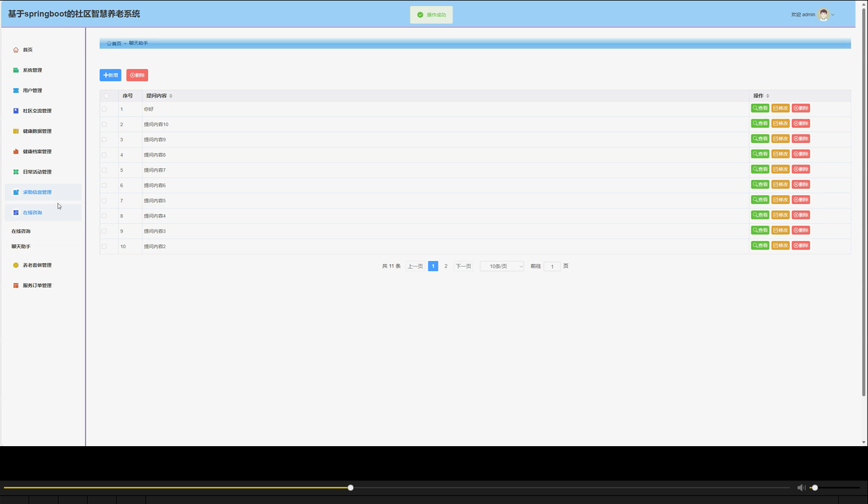Go to page 2 of the table
The image size is (868, 504).
click(446, 266)
